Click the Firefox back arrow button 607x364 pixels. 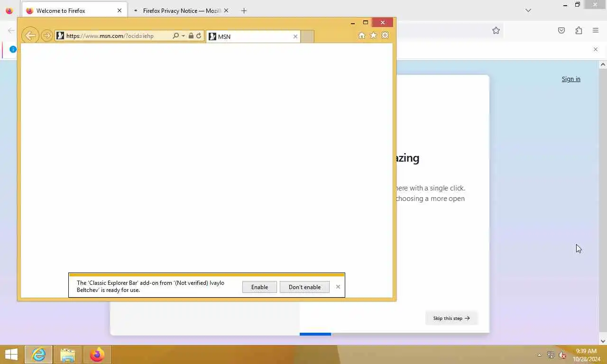coord(11,30)
